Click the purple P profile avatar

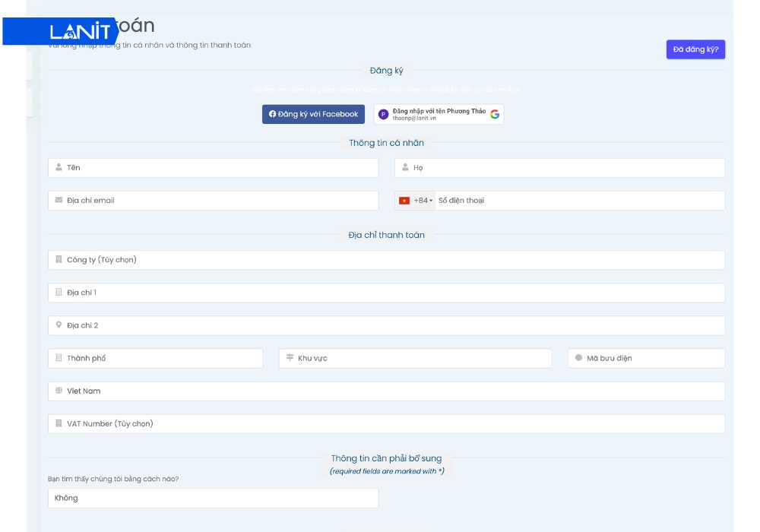tap(384, 114)
